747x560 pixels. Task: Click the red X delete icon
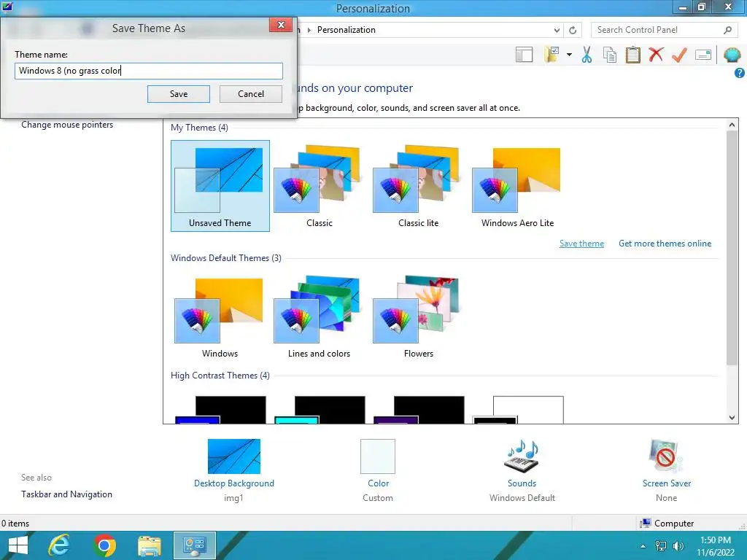pos(656,55)
